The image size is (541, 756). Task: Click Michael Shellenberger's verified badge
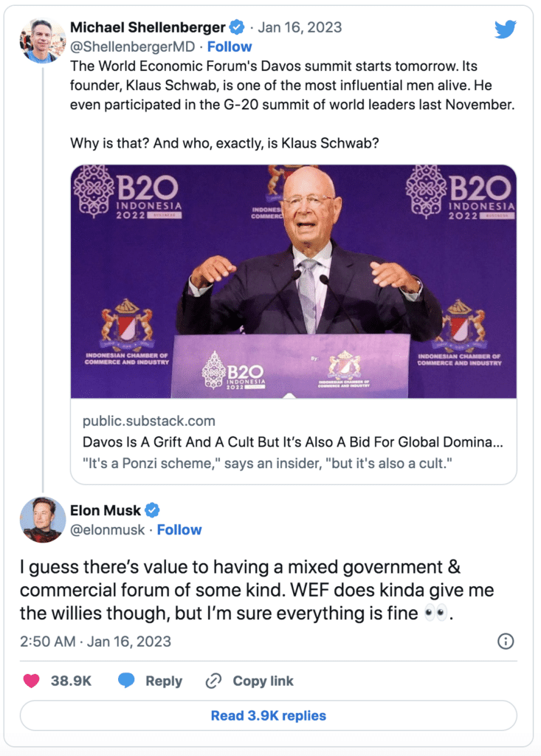point(237,28)
